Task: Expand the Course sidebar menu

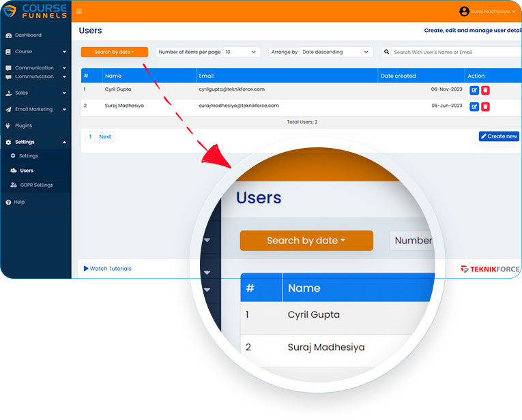Action: coord(35,52)
